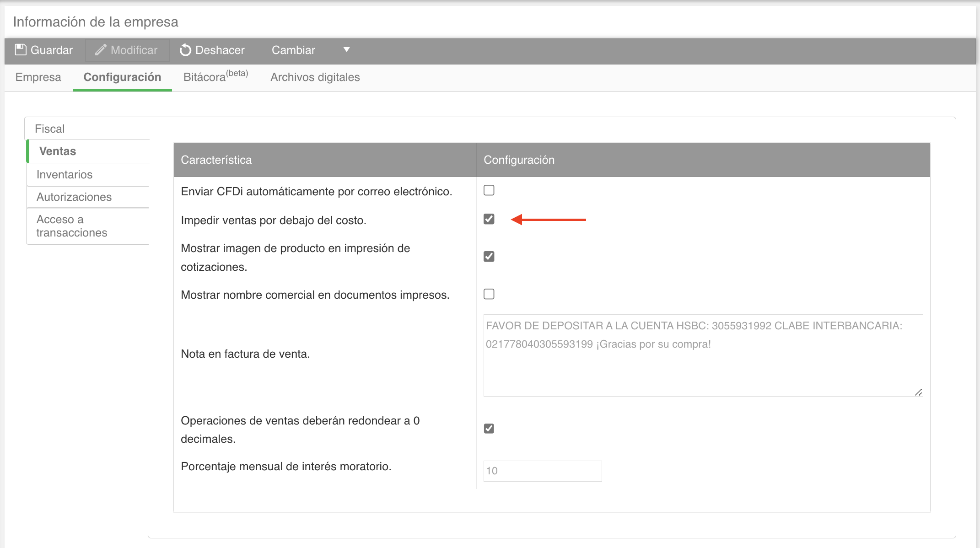Grab the note textarea resize handle
The width and height of the screenshot is (980, 548).
coord(918,392)
